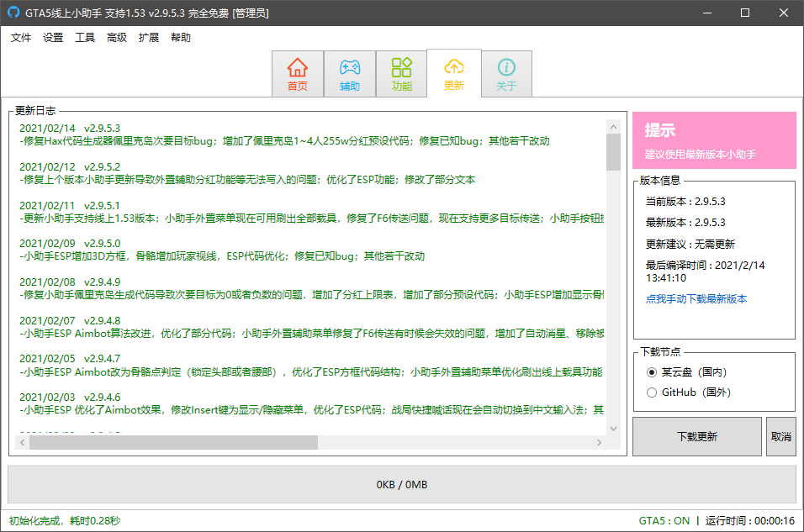The image size is (804, 532).
Task: Click the GTA5 : ON status indicator
Action: 664,521
